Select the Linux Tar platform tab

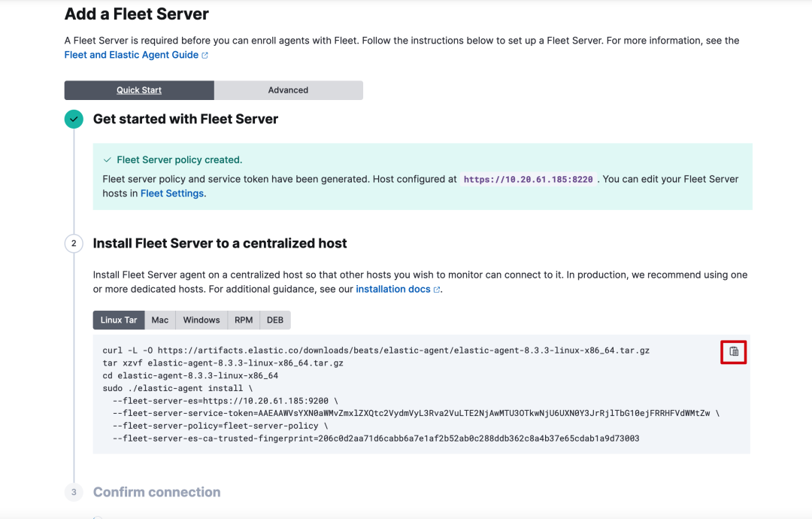tap(119, 320)
